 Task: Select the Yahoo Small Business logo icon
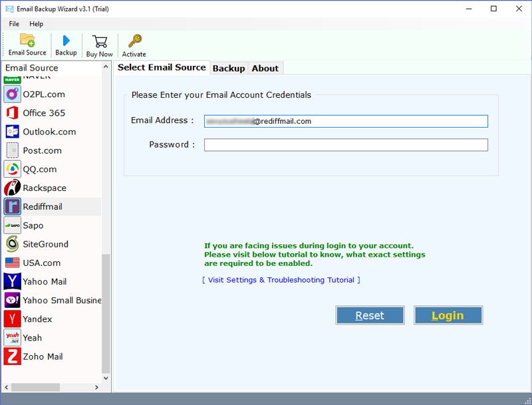[12, 300]
